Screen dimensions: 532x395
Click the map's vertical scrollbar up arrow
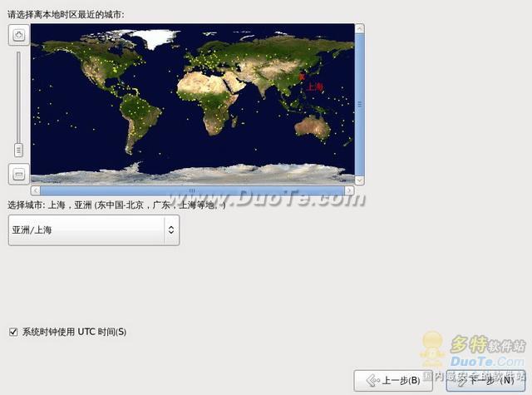point(360,28)
